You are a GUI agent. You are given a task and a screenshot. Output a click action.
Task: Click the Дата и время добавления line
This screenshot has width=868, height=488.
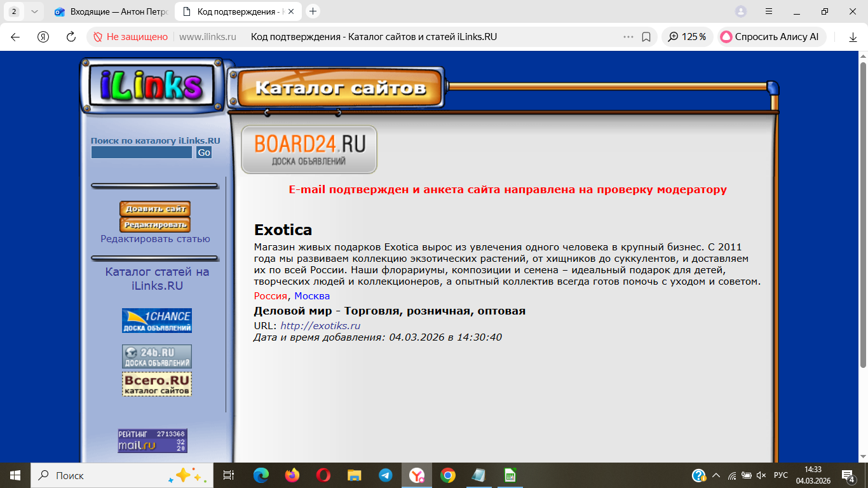tap(378, 337)
